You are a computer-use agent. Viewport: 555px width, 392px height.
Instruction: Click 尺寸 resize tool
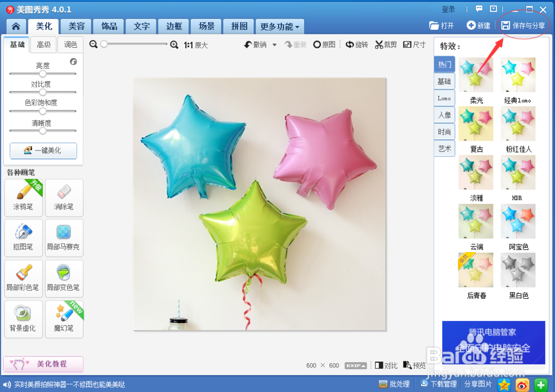point(415,44)
